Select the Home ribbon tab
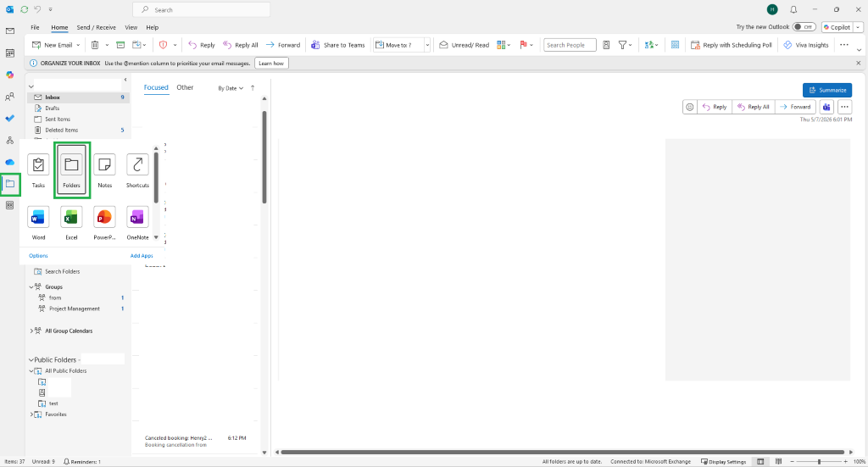Image resolution: width=868 pixels, height=467 pixels. pos(59,27)
